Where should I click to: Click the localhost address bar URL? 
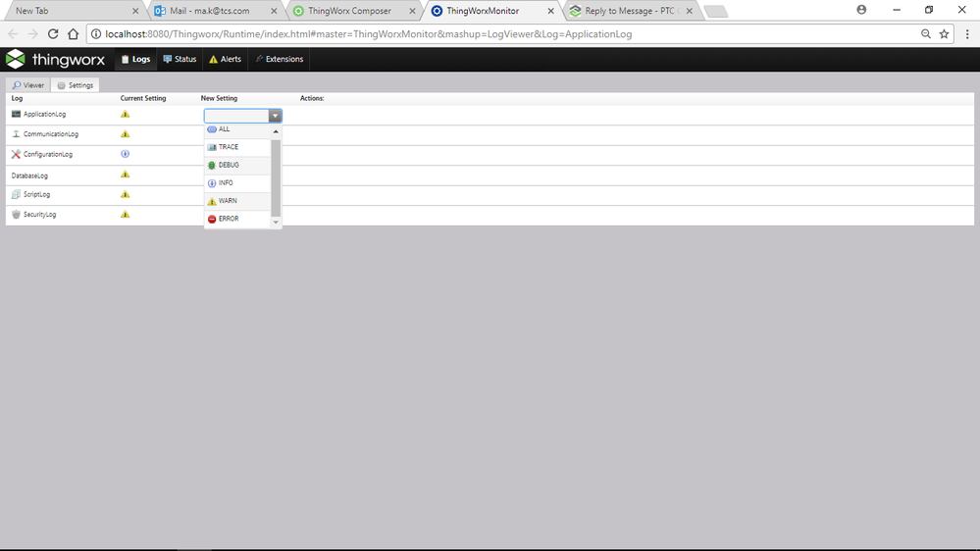369,34
